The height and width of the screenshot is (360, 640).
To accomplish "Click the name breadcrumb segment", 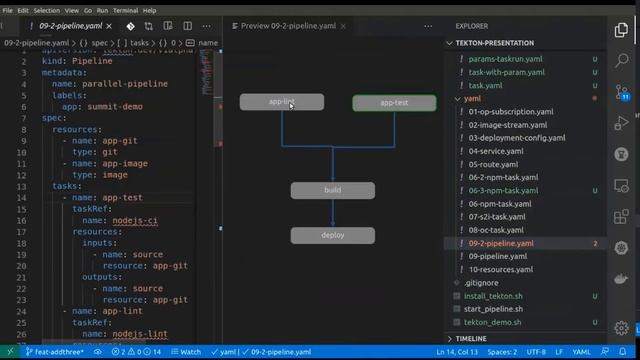I will (x=208, y=43).
